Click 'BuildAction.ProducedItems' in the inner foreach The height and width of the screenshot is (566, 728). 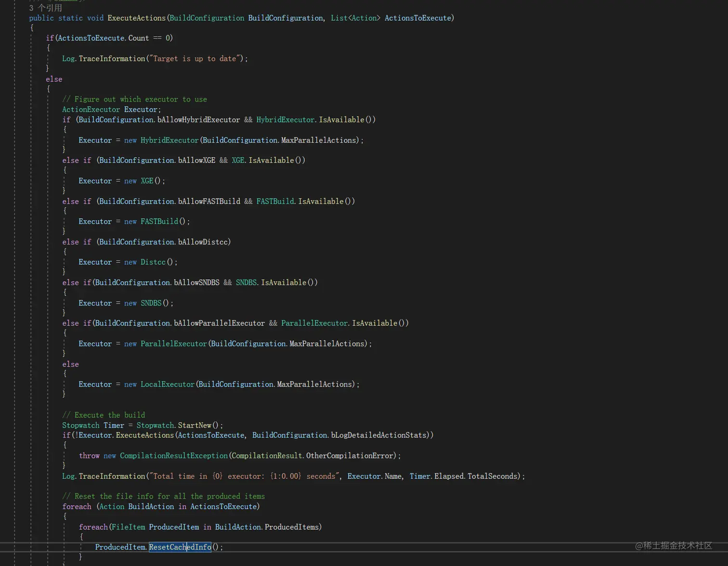click(267, 527)
